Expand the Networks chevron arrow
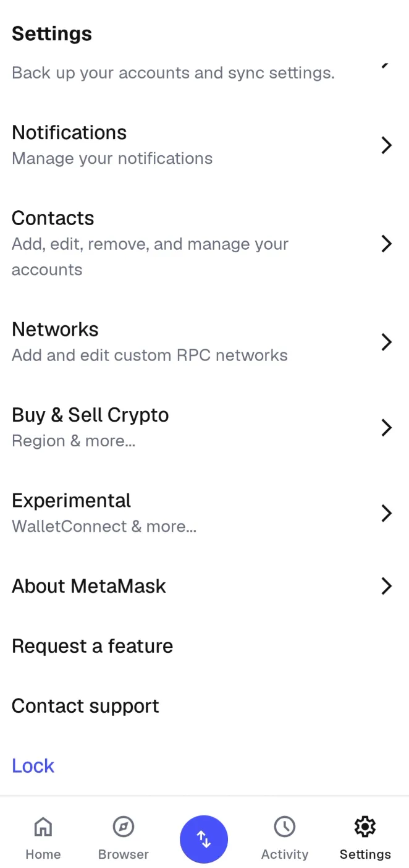Viewport: 409px width, 868px height. (x=387, y=342)
